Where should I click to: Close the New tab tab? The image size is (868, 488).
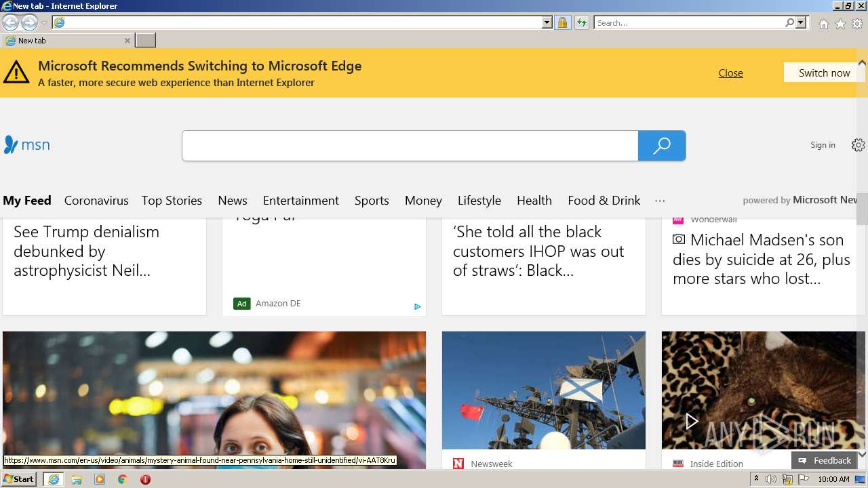127,41
